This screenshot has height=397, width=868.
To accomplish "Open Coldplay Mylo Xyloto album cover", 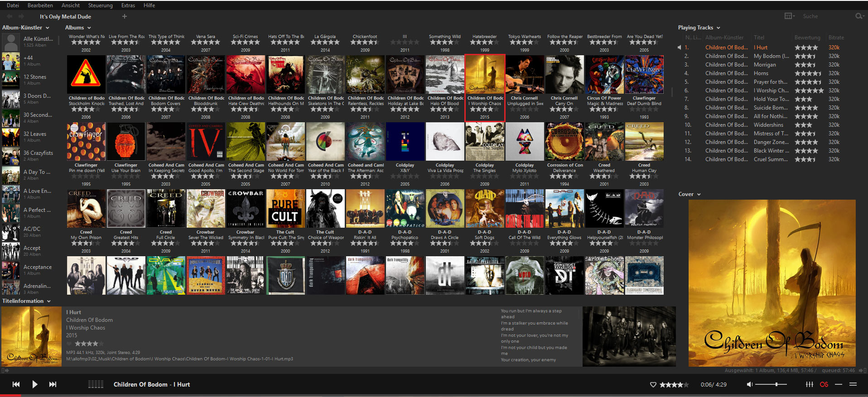I will pyautogui.click(x=525, y=142).
